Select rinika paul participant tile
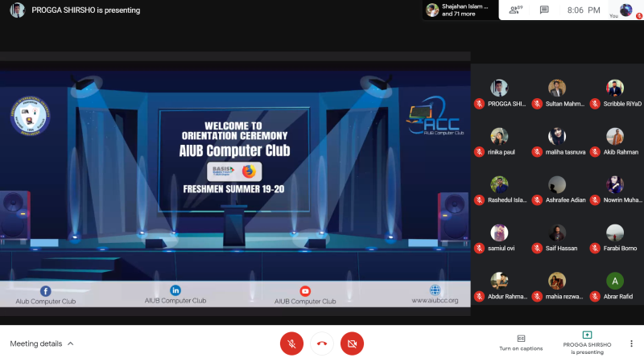 click(499, 142)
